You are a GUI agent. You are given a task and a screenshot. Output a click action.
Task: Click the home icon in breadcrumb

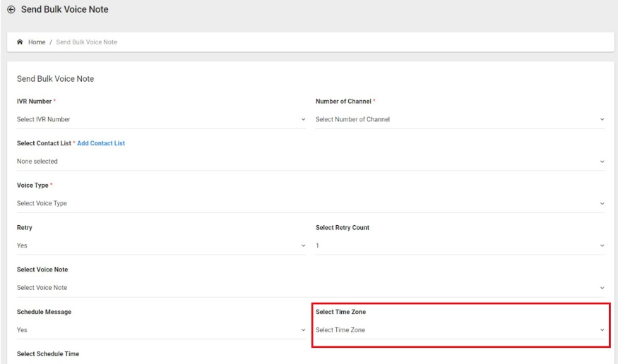tap(20, 42)
